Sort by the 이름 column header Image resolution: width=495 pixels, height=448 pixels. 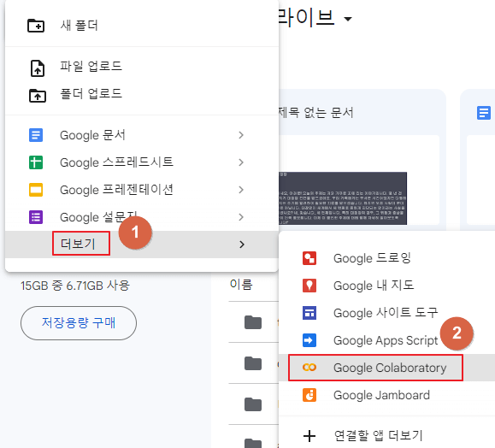click(241, 285)
